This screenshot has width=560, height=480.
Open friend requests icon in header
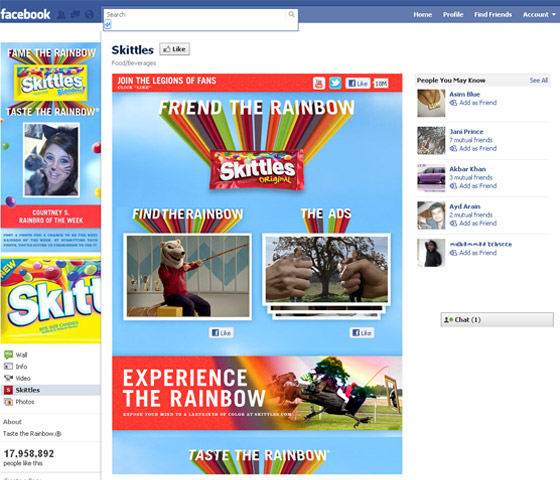coord(61,15)
